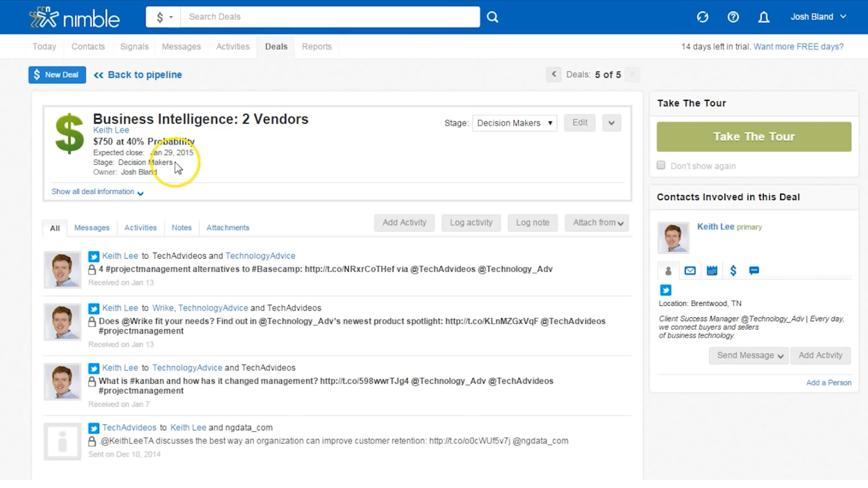Viewport: 868px width, 488px height.
Task: Click lock icon on the #kanban message
Action: (92, 381)
